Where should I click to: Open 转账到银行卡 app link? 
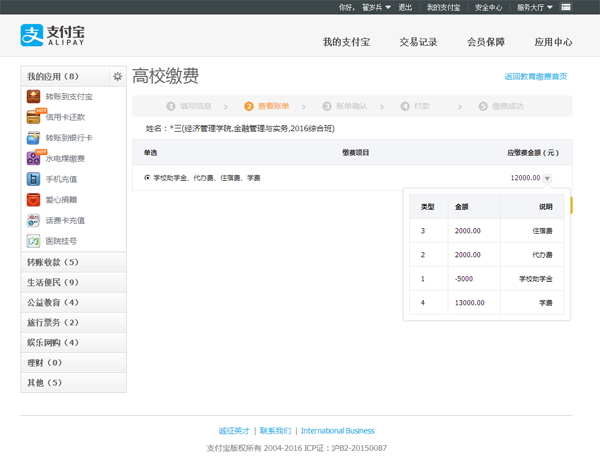[69, 138]
